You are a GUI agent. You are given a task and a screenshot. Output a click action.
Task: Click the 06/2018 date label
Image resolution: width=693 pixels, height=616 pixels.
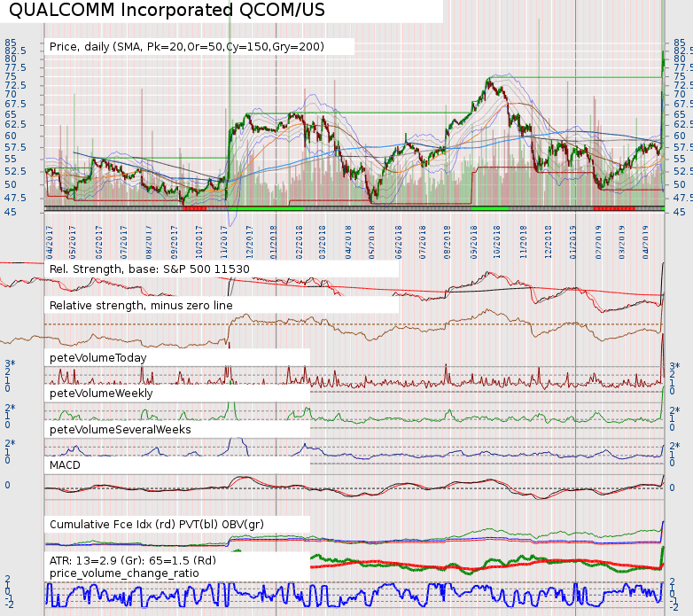tap(398, 243)
